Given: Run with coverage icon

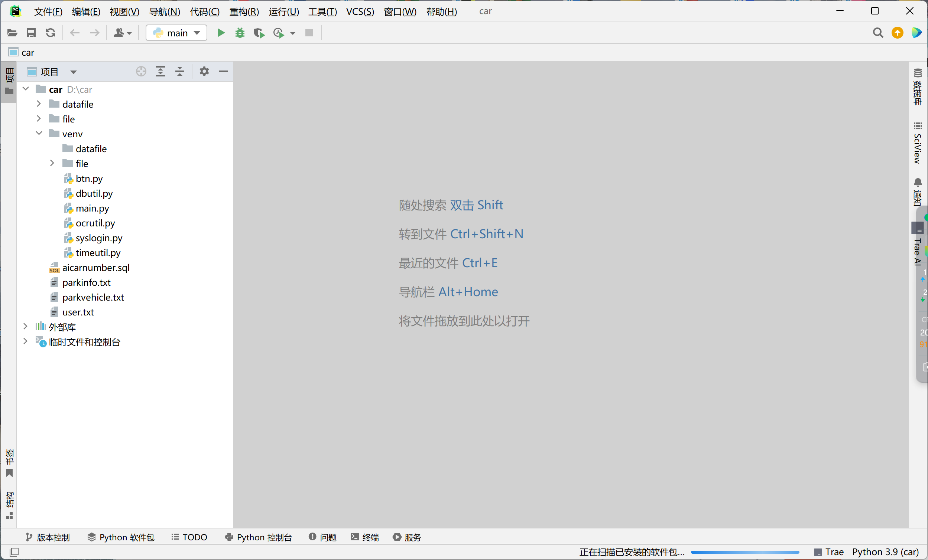Looking at the screenshot, I should coord(259,33).
